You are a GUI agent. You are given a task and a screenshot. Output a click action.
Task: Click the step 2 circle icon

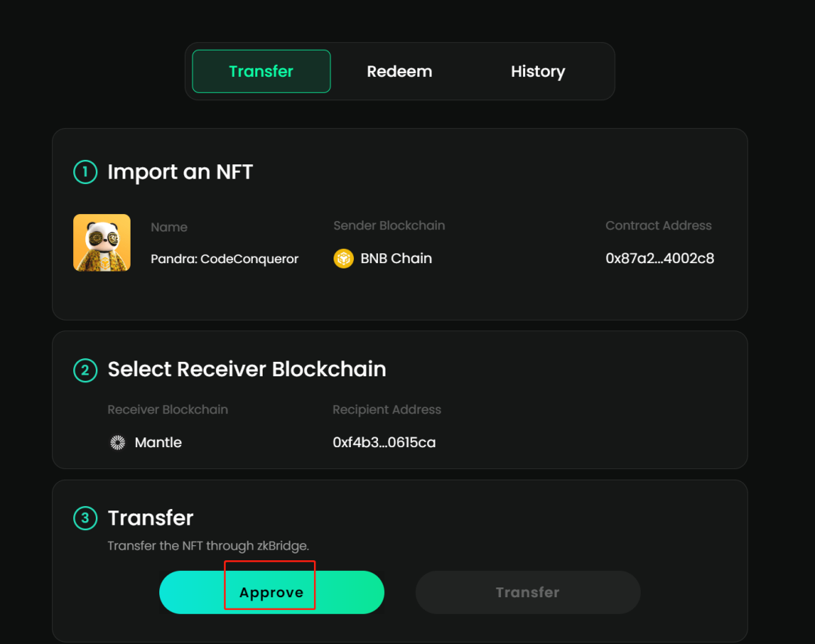coord(85,370)
